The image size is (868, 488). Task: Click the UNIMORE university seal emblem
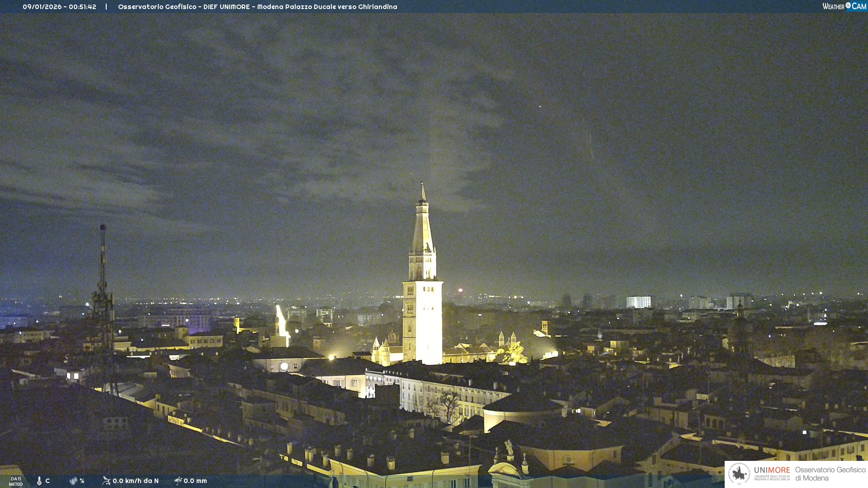tap(739, 474)
